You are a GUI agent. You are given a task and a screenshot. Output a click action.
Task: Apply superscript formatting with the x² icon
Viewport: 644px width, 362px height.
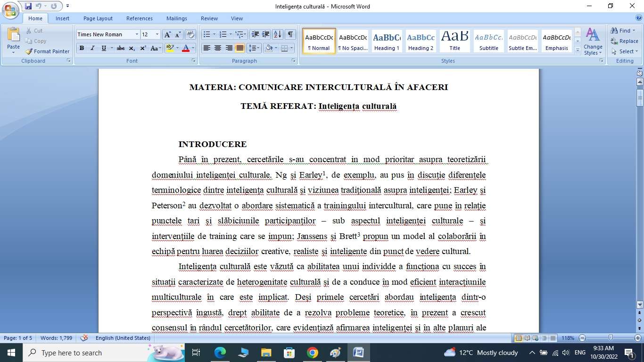point(143,48)
